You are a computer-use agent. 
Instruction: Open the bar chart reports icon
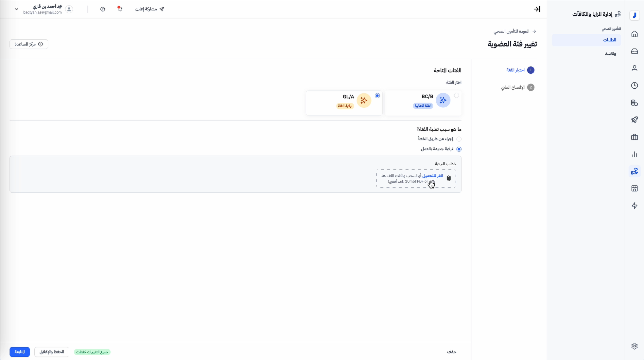pos(634,154)
